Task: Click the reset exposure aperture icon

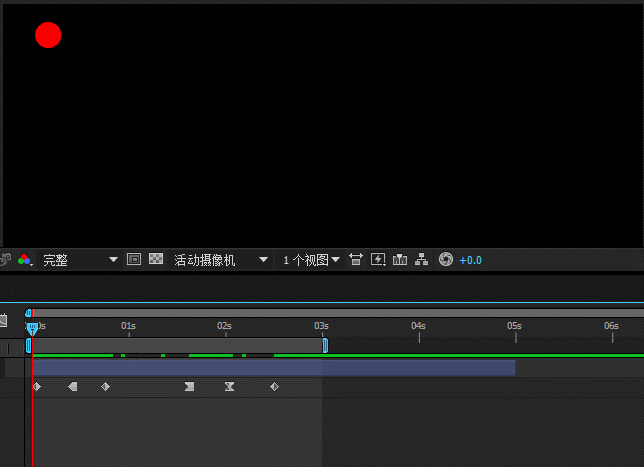Action: 446,259
